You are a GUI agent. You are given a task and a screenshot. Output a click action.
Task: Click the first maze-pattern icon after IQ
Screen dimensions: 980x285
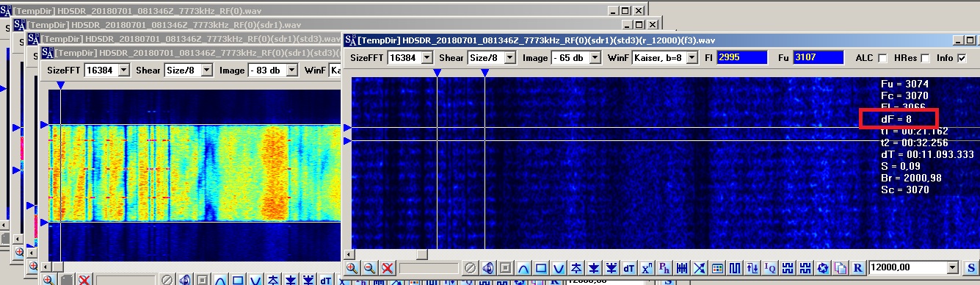coord(788,267)
